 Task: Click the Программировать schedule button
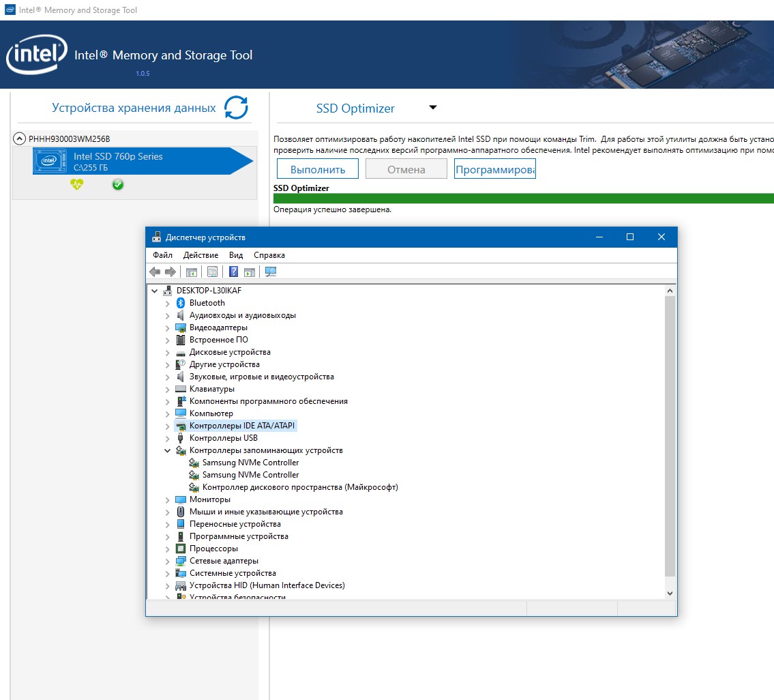point(494,169)
